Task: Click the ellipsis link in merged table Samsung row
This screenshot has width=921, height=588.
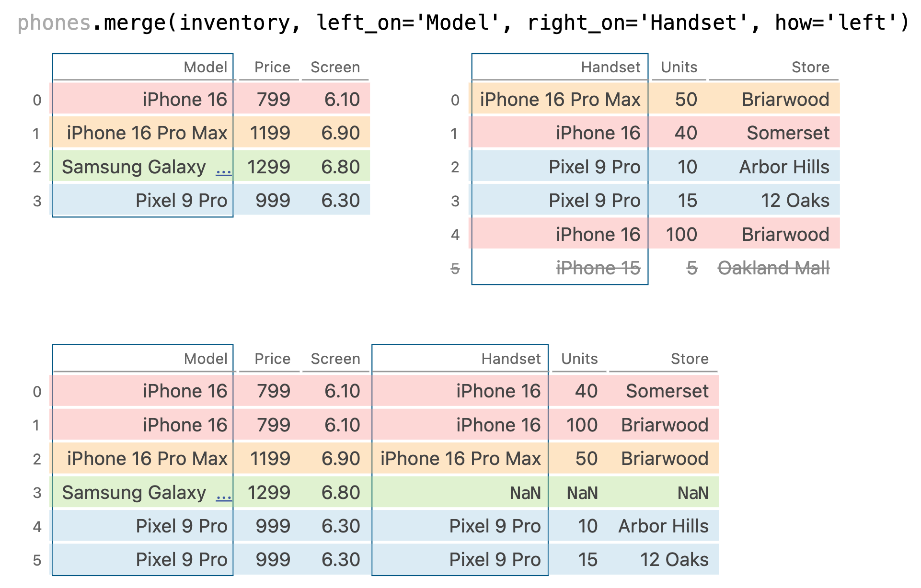Action: tap(224, 493)
